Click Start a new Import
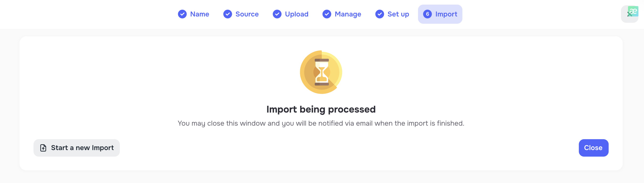Viewport: 644px width, 183px height. 77,148
